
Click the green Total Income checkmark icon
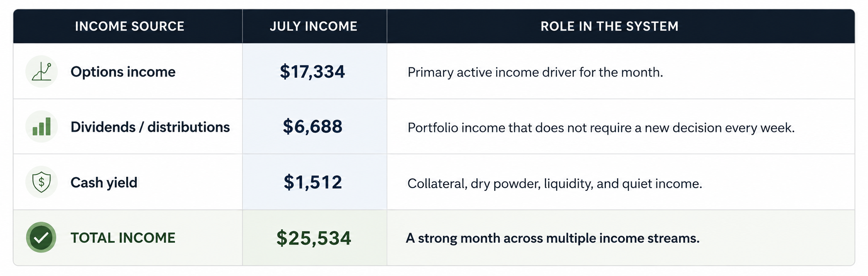point(41,237)
